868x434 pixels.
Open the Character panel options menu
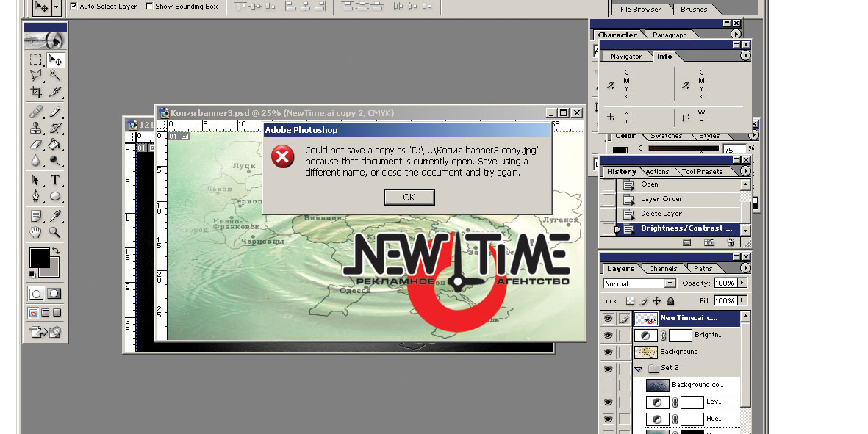point(736,35)
